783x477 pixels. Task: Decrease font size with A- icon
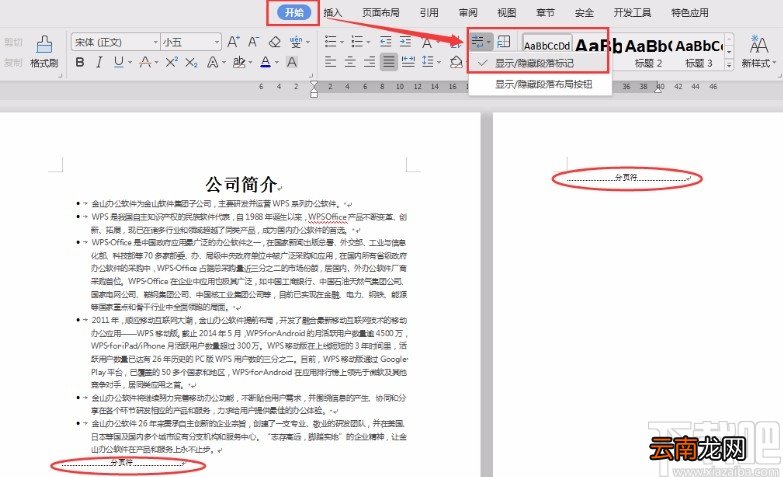pyautogui.click(x=254, y=42)
